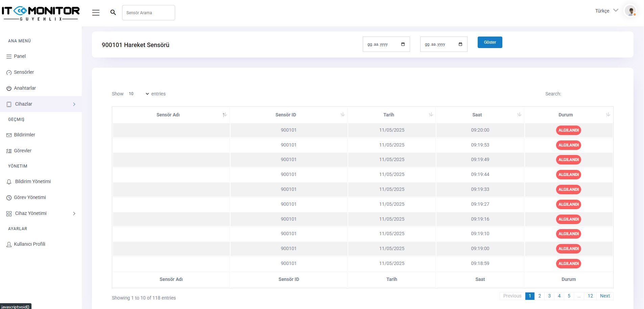This screenshot has height=309, width=644.
Task: Open Kullanıcı Profili settings page
Action: tap(29, 244)
